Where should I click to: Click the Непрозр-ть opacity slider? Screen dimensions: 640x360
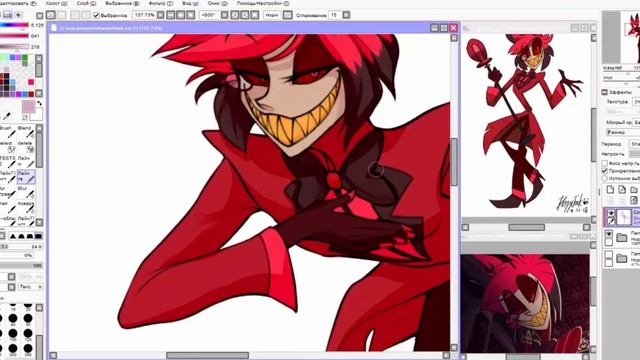coord(634,154)
